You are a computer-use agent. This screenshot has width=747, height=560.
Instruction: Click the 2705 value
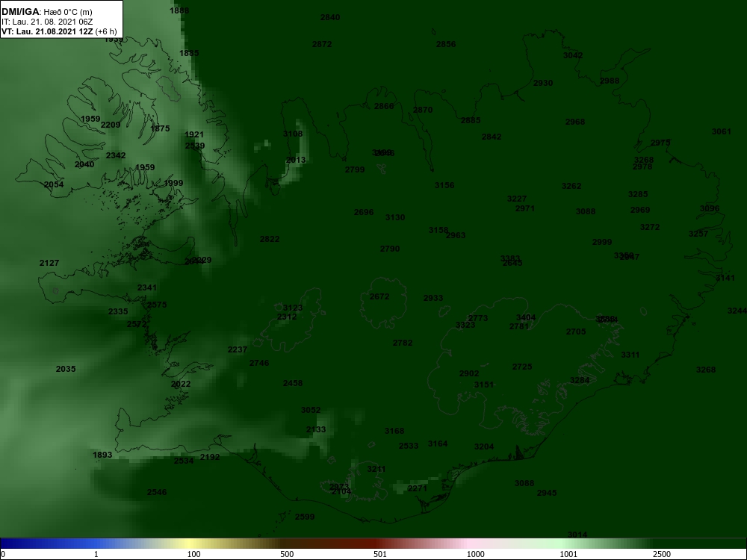click(x=576, y=332)
